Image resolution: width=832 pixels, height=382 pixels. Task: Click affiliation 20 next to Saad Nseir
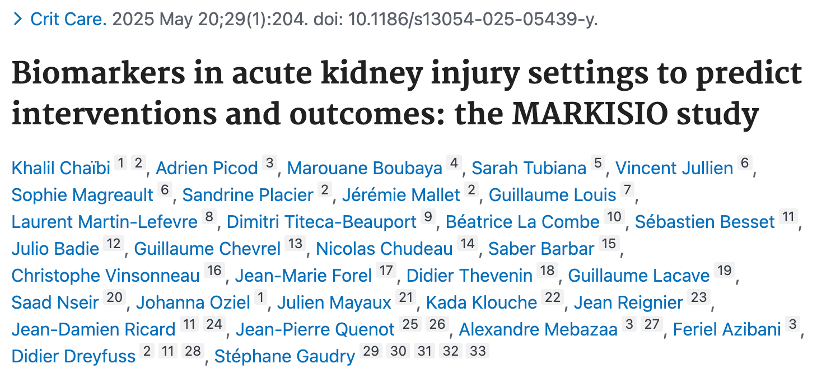pyautogui.click(x=114, y=298)
